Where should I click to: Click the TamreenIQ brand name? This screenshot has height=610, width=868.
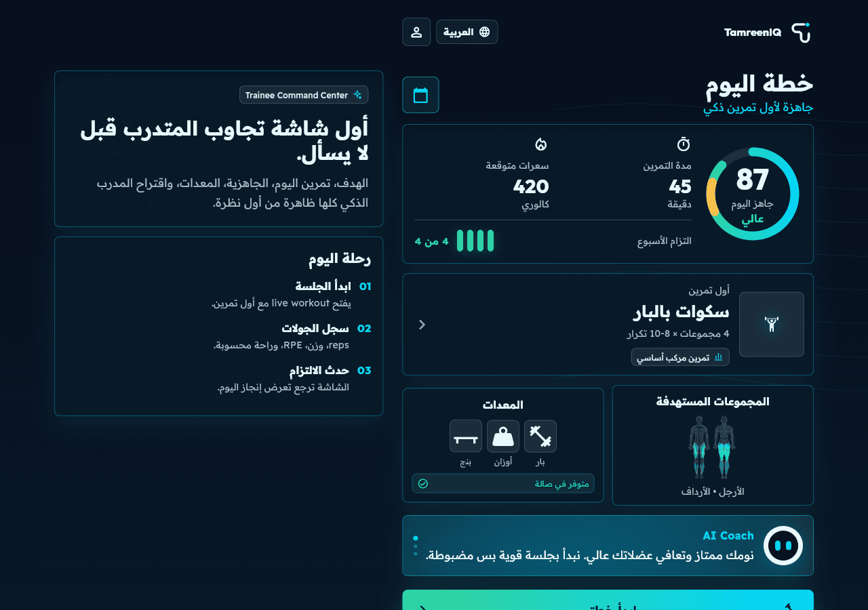click(x=753, y=33)
